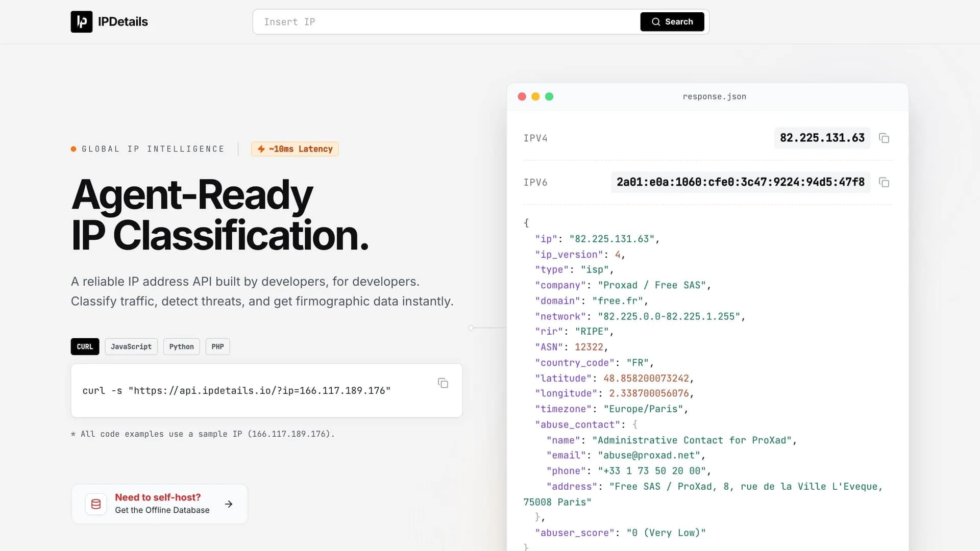Viewport: 980px width, 551px height.
Task: Copy the IPv4 address
Action: (x=884, y=138)
